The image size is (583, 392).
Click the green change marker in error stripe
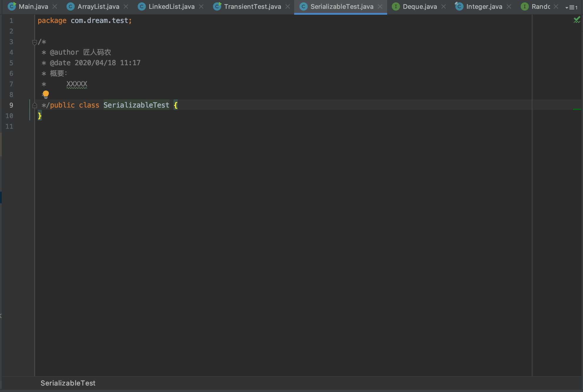pos(577,109)
